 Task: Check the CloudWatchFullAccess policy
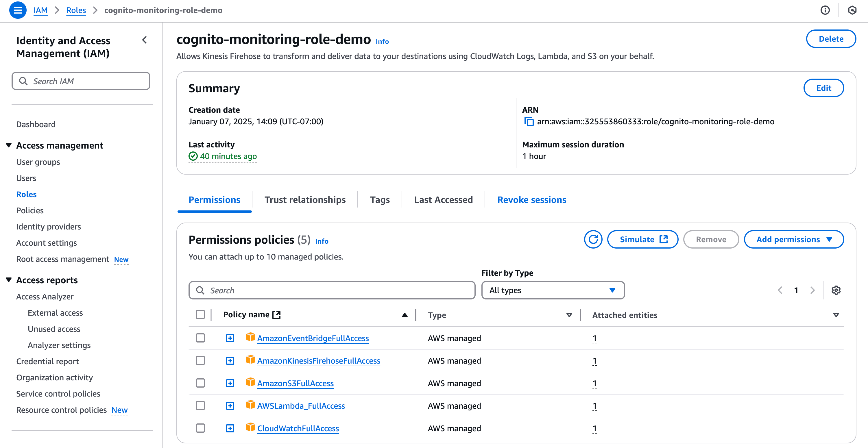tap(200, 428)
